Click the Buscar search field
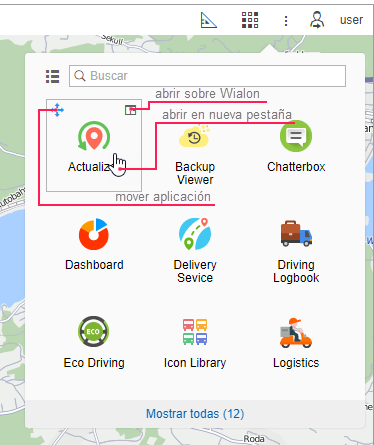The width and height of the screenshot is (374, 445). [207, 76]
